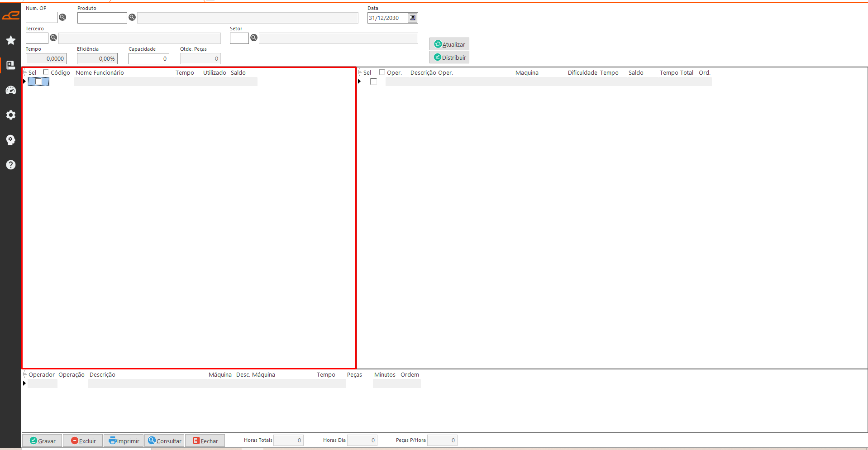Click the Terceiro lookup magnifier icon

pos(53,38)
